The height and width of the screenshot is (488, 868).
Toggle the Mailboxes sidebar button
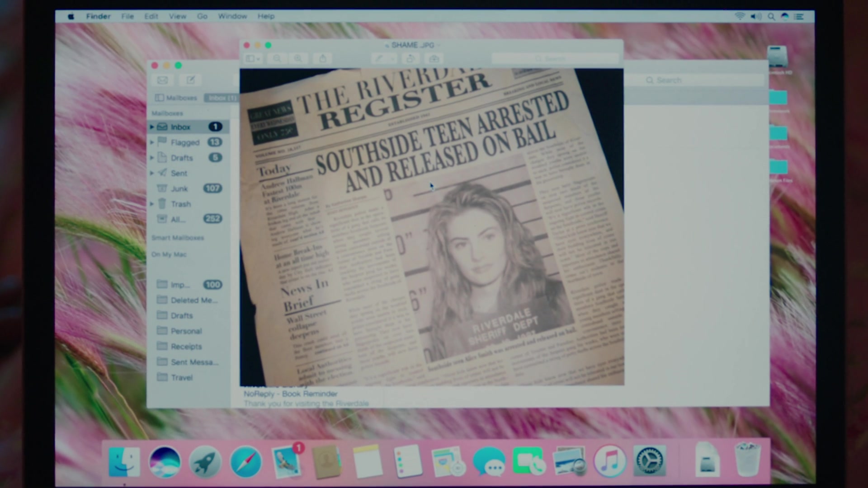[x=176, y=98]
